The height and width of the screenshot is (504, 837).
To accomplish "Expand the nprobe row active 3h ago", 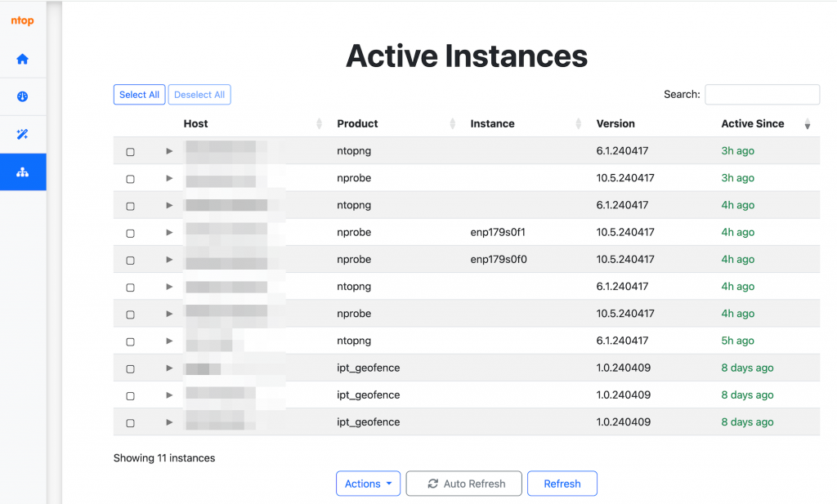I will [x=169, y=178].
